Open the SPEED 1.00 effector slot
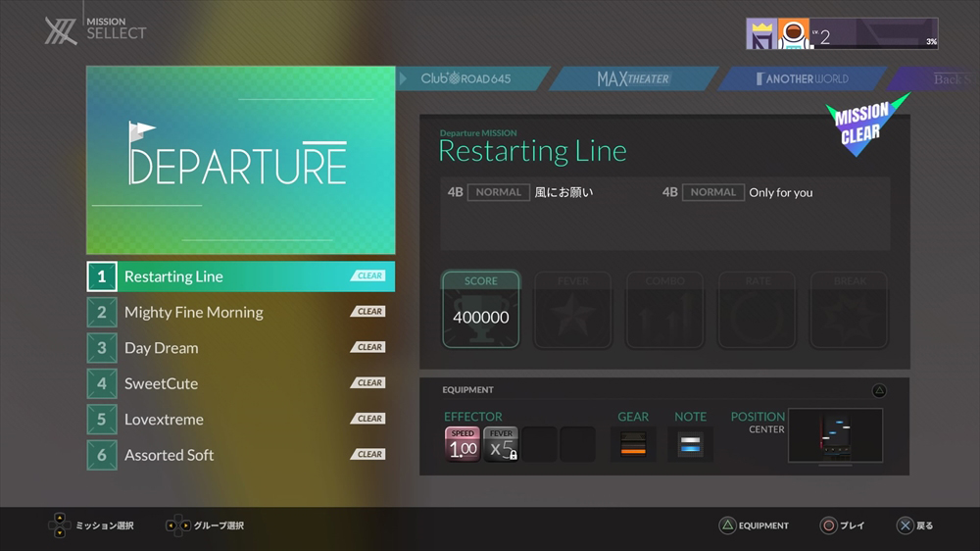The height and width of the screenshot is (551, 980). pos(463,444)
